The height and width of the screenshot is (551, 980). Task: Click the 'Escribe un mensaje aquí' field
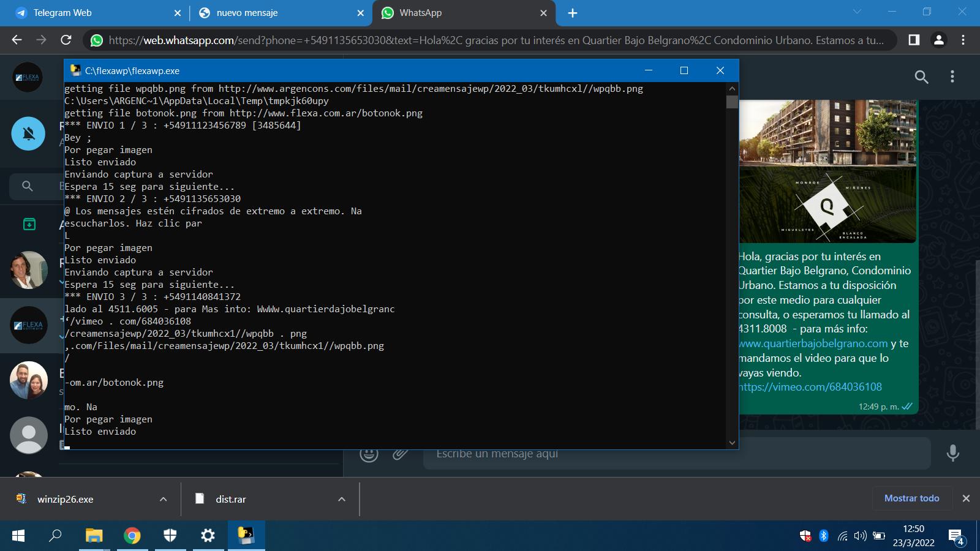point(677,454)
